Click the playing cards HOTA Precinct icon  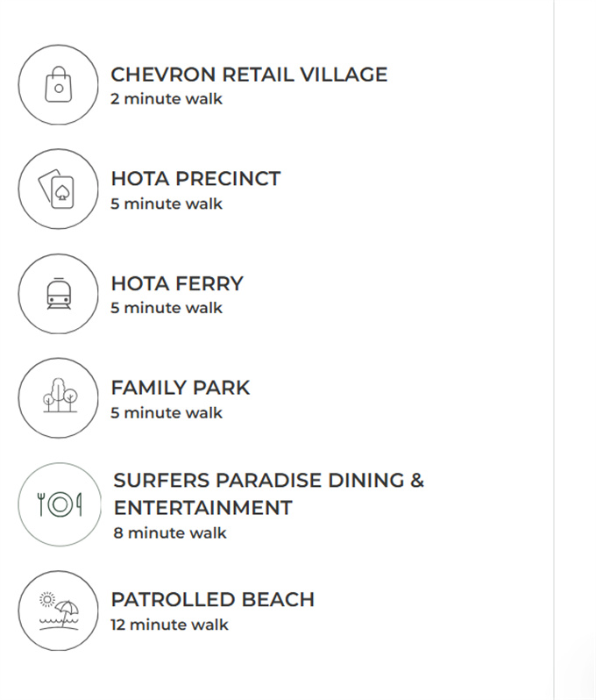58,189
